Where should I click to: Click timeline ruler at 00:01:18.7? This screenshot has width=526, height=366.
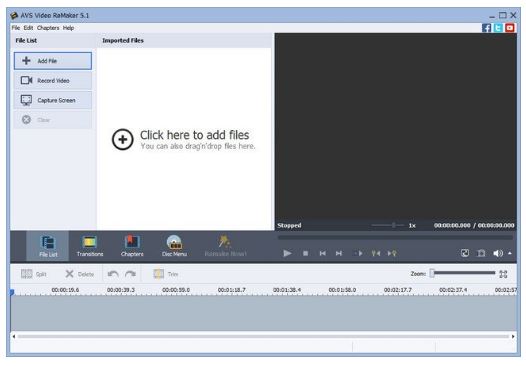point(231,290)
